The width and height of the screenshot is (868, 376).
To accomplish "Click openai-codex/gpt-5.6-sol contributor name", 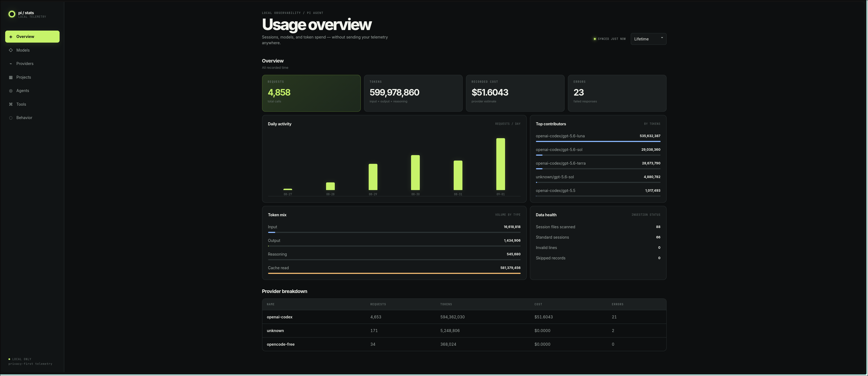I will coord(559,150).
